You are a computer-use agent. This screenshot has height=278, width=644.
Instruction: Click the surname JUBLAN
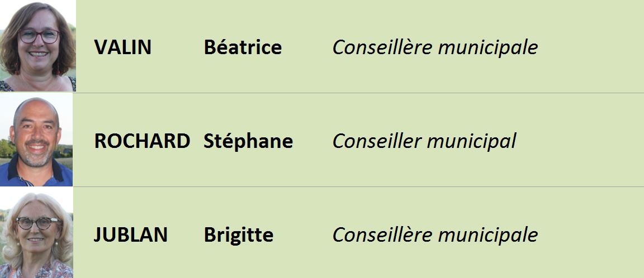pyautogui.click(x=131, y=235)
